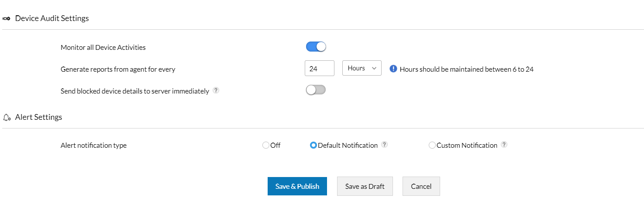
Task: Click the "Hours should be maintained" hint text
Action: pos(466,69)
